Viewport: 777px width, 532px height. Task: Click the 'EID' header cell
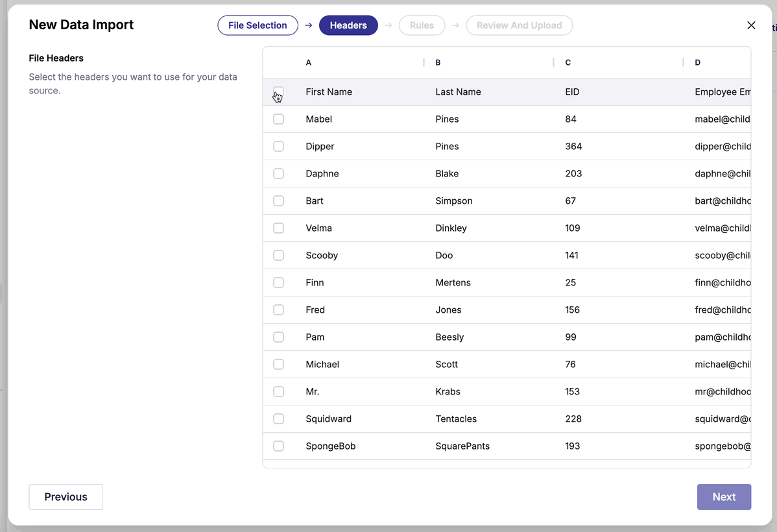572,91
